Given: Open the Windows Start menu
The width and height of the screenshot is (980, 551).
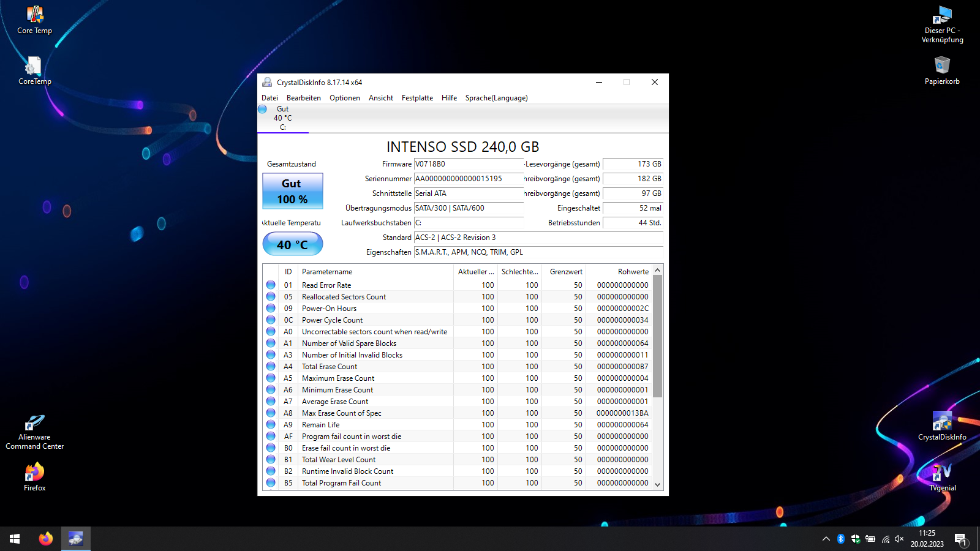Looking at the screenshot, I should pyautogui.click(x=15, y=539).
